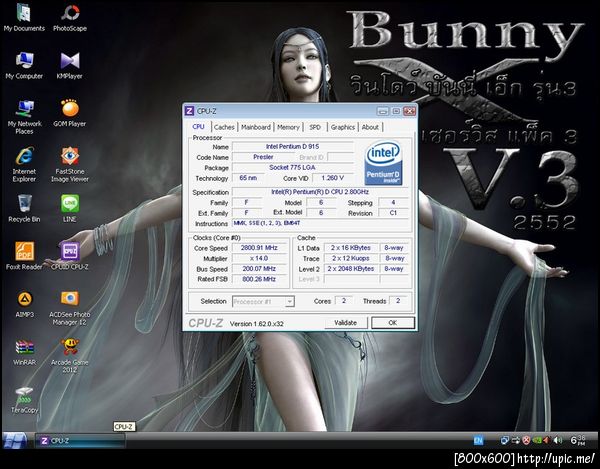
Task: Click the 200.07 MHz bus speed value
Action: point(259,269)
